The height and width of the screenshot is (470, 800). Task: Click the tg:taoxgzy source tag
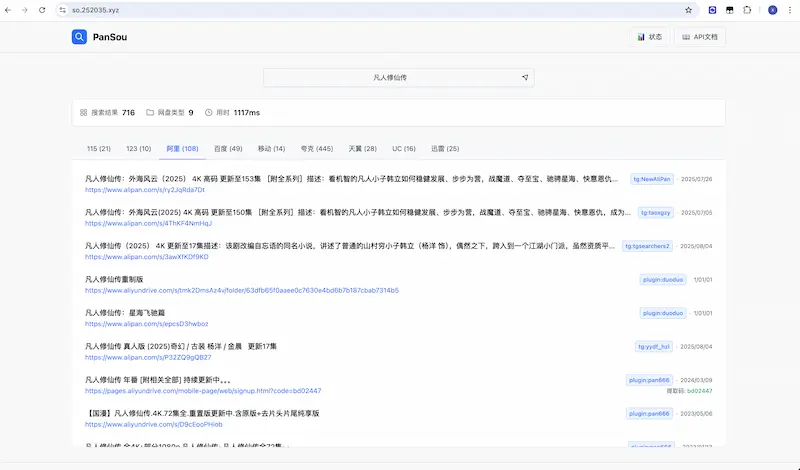[x=656, y=212]
